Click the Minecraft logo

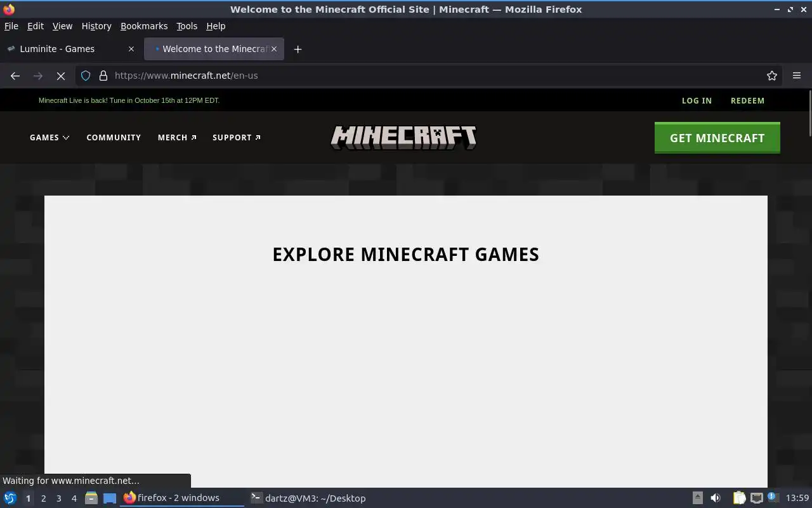click(x=403, y=138)
